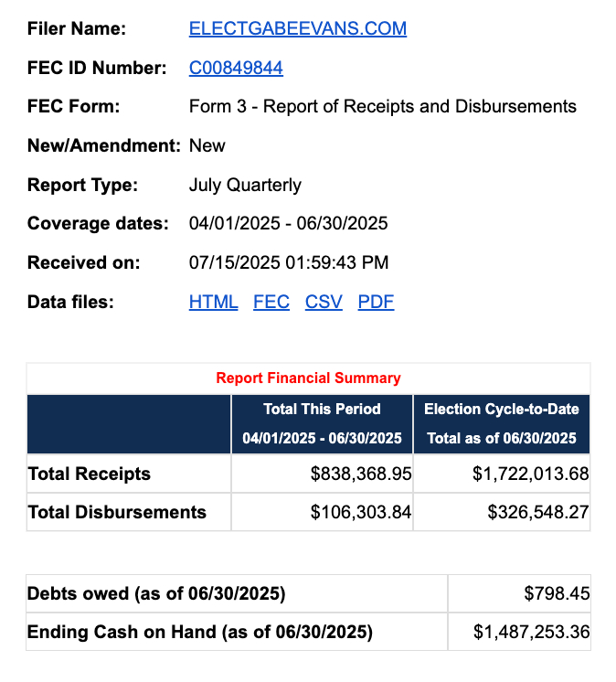Click the red Report Financial Summary heading
The width and height of the screenshot is (616, 682).
[308, 378]
